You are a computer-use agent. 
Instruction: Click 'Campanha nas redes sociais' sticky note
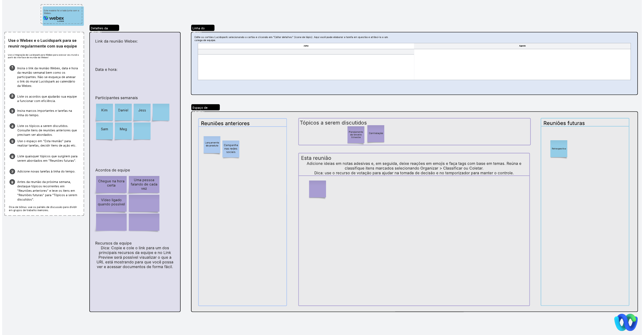point(231,149)
